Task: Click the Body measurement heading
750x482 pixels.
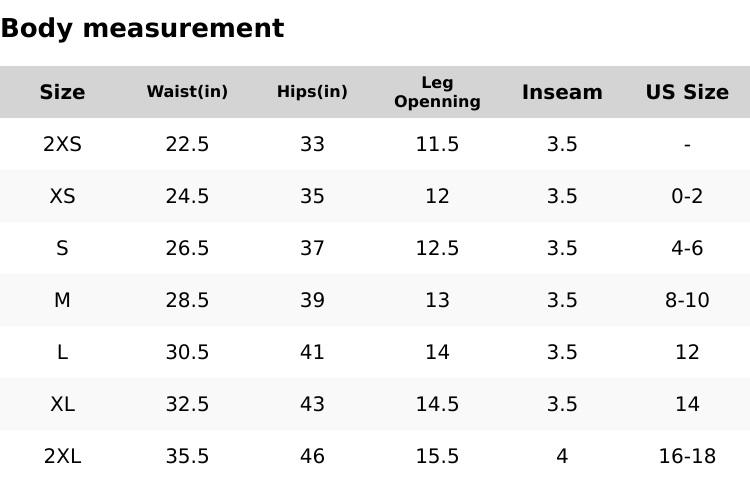Action: 142,28
